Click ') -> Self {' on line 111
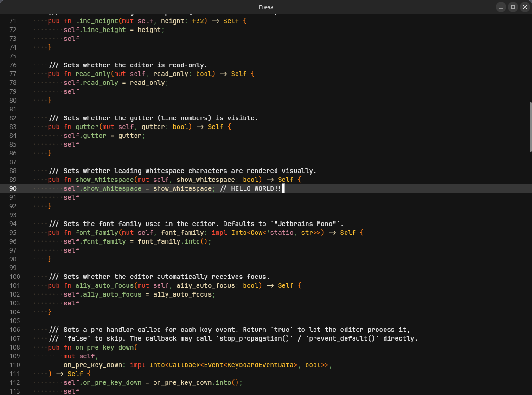Screen dimensions: 532x395 click(x=69, y=374)
